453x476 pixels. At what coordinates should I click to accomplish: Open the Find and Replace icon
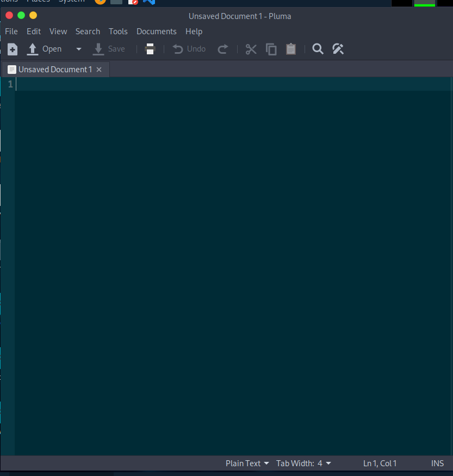click(338, 49)
